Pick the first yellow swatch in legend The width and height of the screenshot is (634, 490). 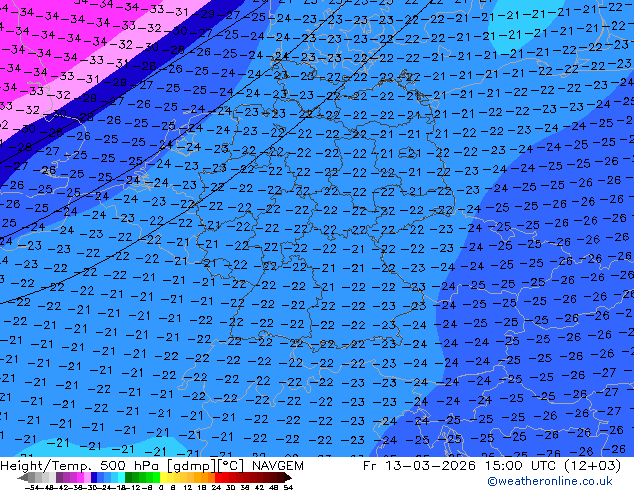coord(163,478)
